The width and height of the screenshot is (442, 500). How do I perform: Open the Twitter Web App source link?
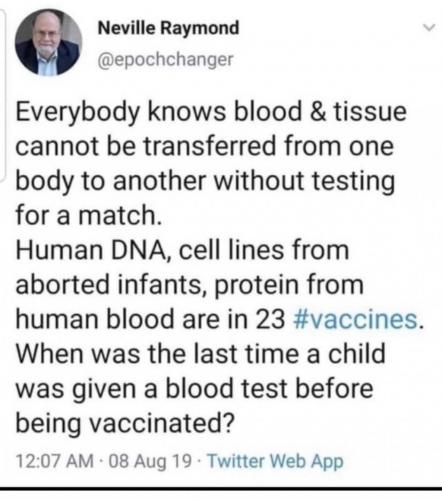[275, 462]
